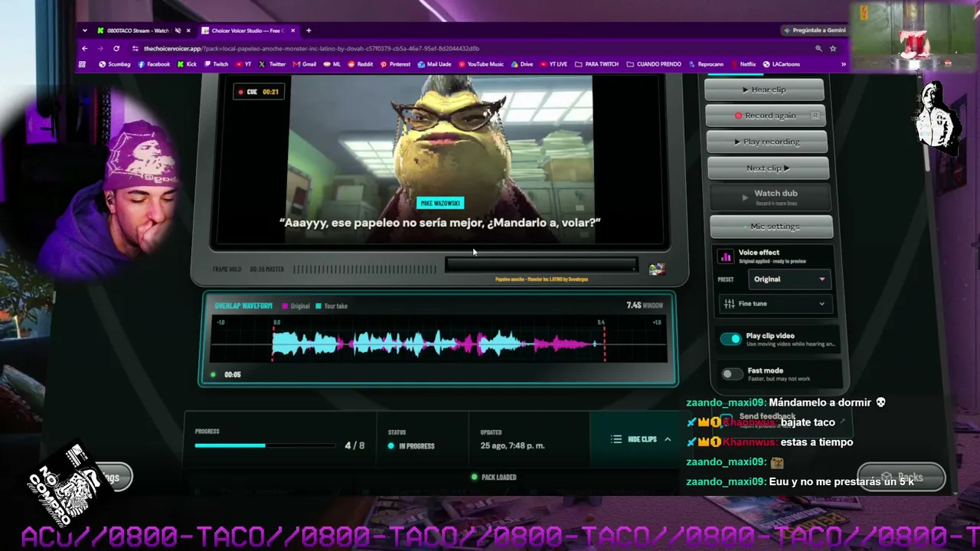Switch to the 0800TACO Stream tab
The width and height of the screenshot is (980, 551).
pyautogui.click(x=138, y=31)
